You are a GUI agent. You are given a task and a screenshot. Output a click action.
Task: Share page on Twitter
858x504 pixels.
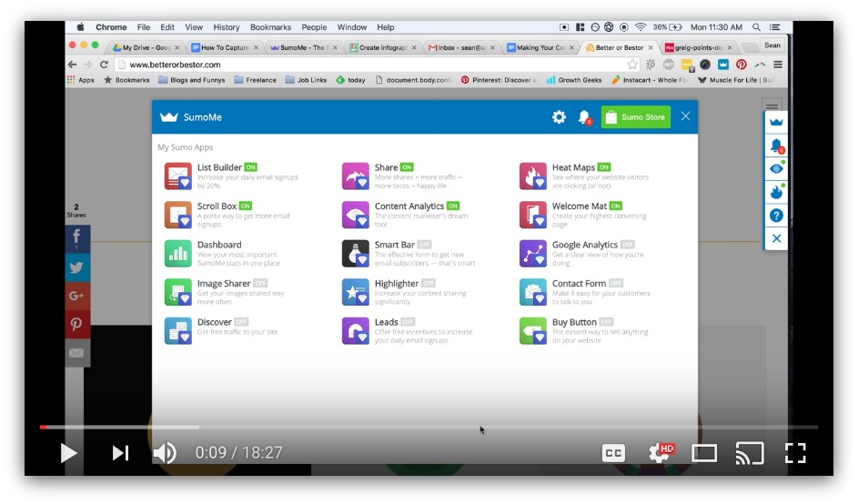[77, 267]
